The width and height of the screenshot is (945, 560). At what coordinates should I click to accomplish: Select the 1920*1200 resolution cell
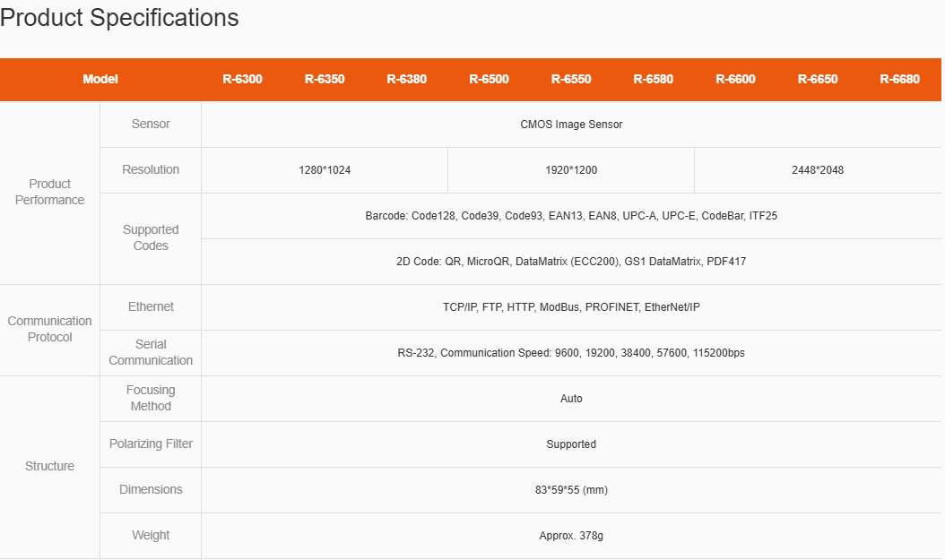tap(571, 170)
